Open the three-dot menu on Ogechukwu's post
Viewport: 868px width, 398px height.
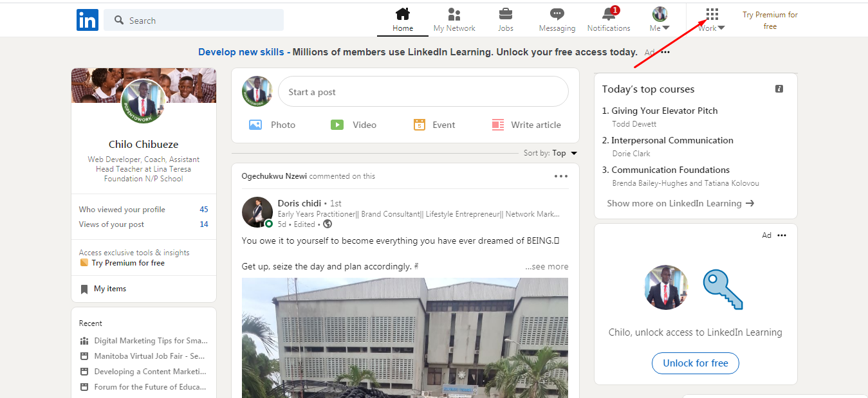click(x=561, y=176)
